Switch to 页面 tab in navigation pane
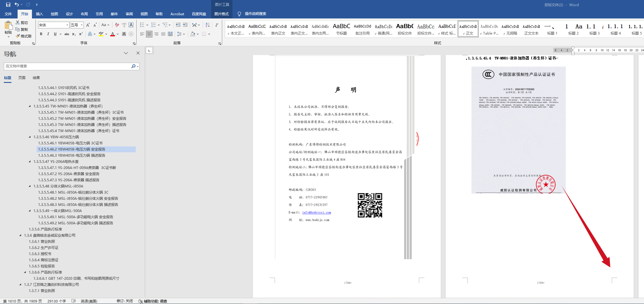Image resolution: width=644 pixels, height=304 pixels. click(x=22, y=78)
